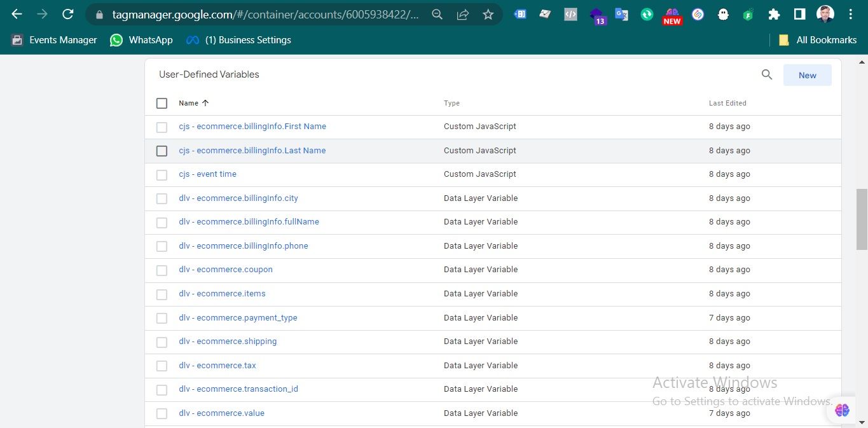868x428 pixels.
Task: Open the All Bookmarks folder
Action: click(x=818, y=40)
